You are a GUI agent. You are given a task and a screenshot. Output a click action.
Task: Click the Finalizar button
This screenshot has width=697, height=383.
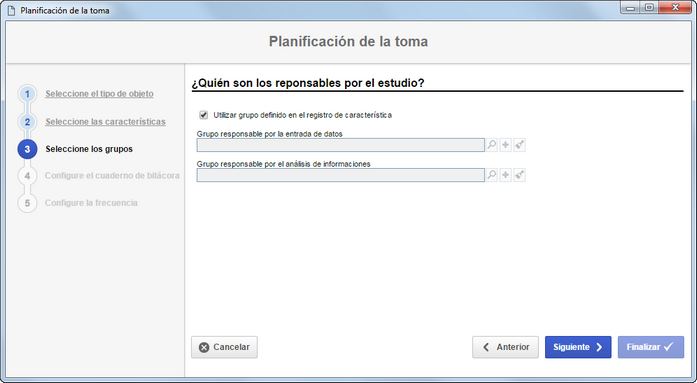click(651, 347)
